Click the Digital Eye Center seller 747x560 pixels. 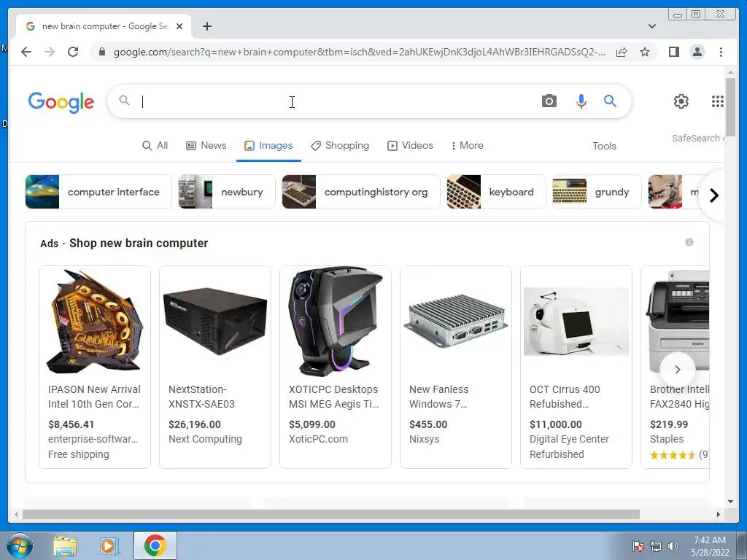click(569, 439)
